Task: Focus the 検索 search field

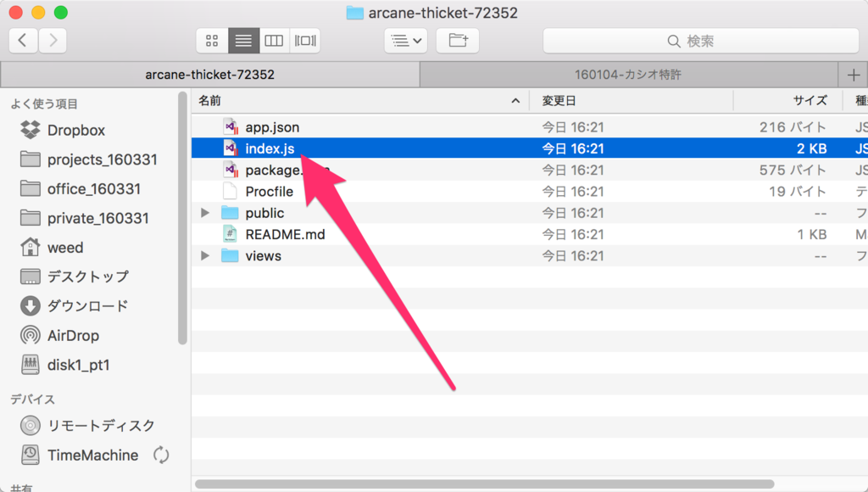Action: [701, 41]
